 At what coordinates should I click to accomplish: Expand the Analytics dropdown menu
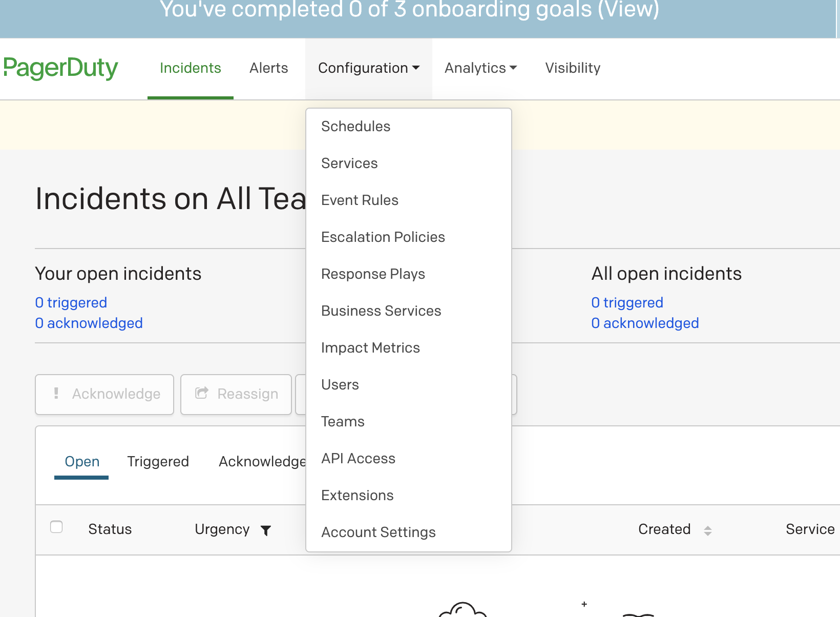tap(480, 68)
